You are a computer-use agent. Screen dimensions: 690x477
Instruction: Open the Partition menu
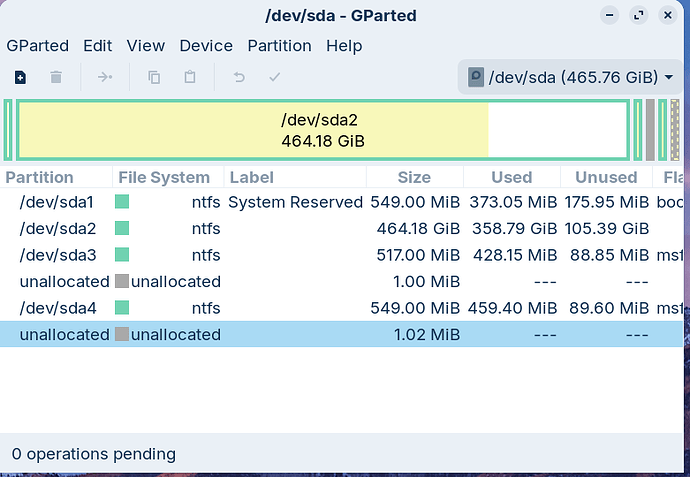[281, 46]
